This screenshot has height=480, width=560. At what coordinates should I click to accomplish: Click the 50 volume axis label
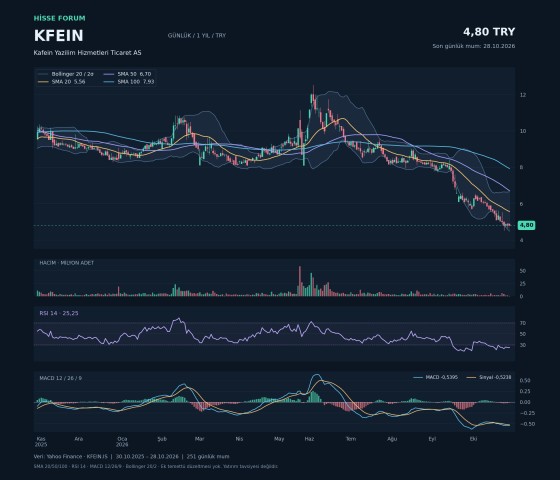point(523,271)
